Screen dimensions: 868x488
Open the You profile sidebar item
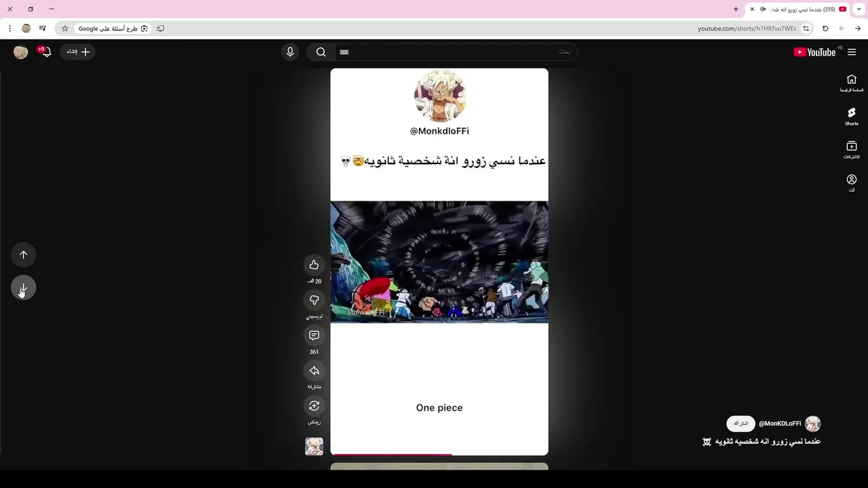tap(852, 184)
